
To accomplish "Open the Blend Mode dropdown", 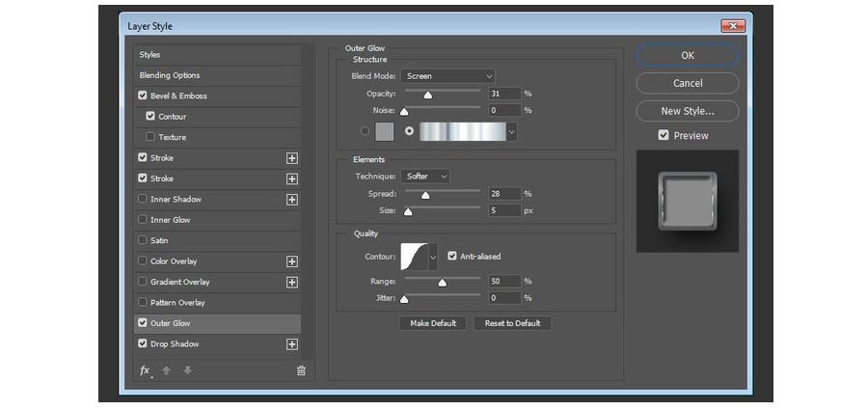I will point(448,76).
